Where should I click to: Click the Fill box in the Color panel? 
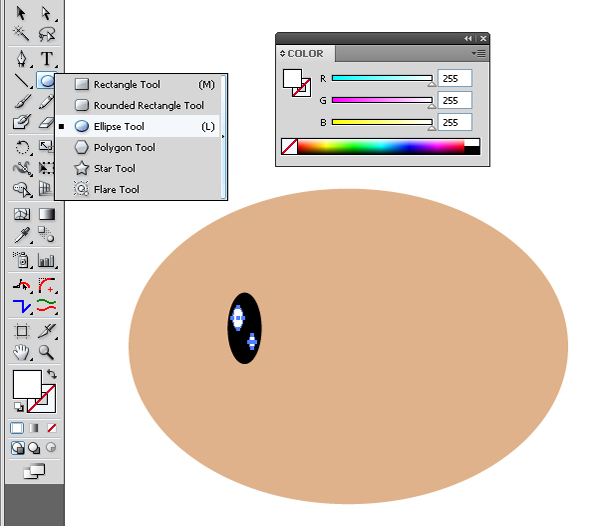click(292, 78)
